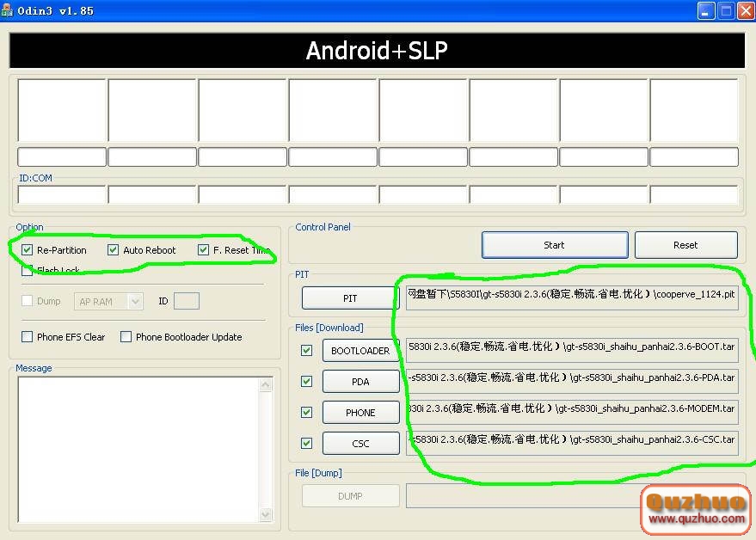
Task: Enable the Flash Lock checkbox
Action: point(27,271)
